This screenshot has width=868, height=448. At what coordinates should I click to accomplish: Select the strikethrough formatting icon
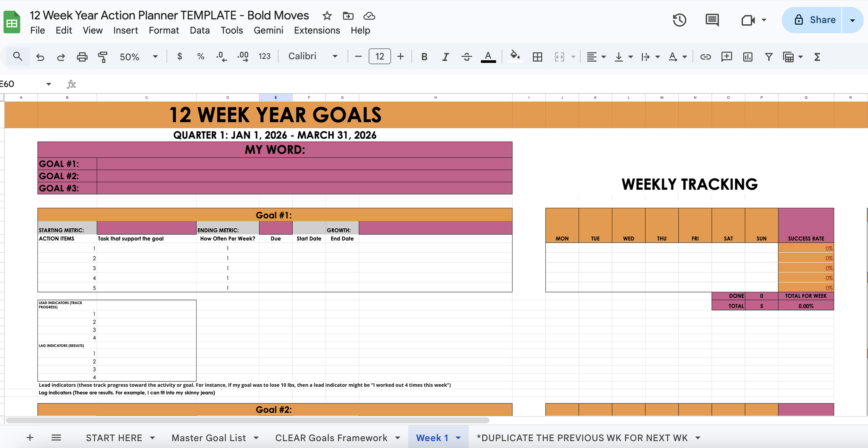(x=467, y=56)
